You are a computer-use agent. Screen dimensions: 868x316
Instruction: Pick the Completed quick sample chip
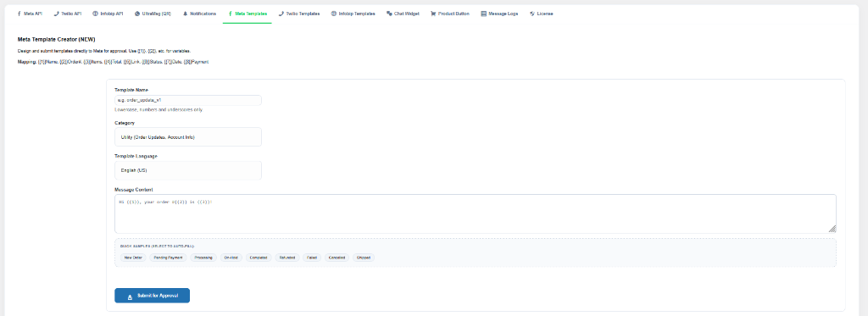tap(259, 258)
